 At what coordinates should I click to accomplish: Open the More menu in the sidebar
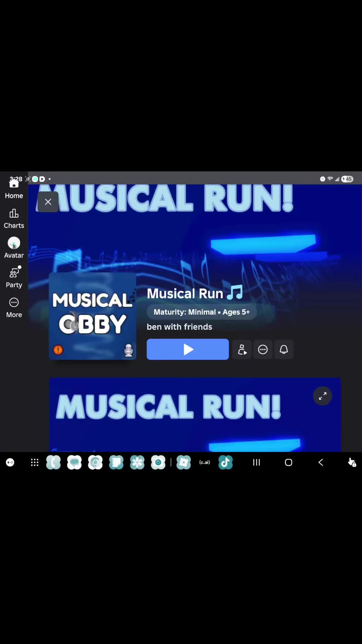14,308
